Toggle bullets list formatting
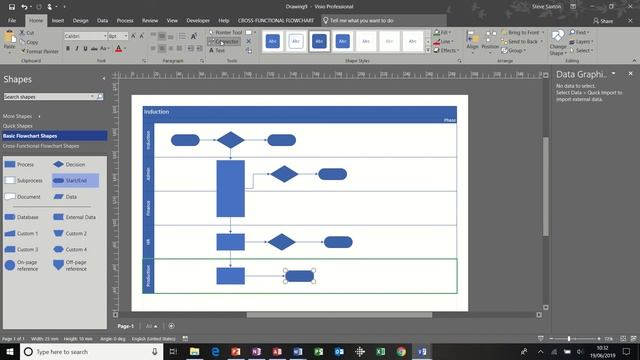The image size is (640, 360). 182,36
